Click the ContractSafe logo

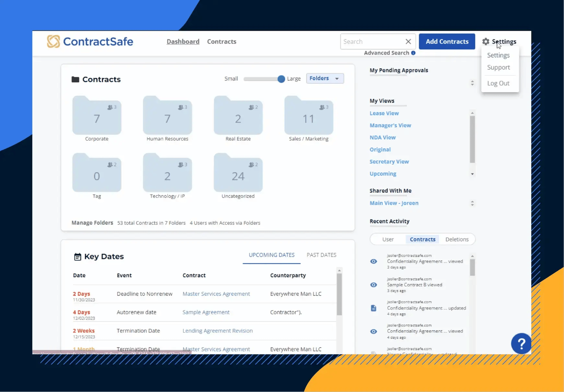pos(90,41)
